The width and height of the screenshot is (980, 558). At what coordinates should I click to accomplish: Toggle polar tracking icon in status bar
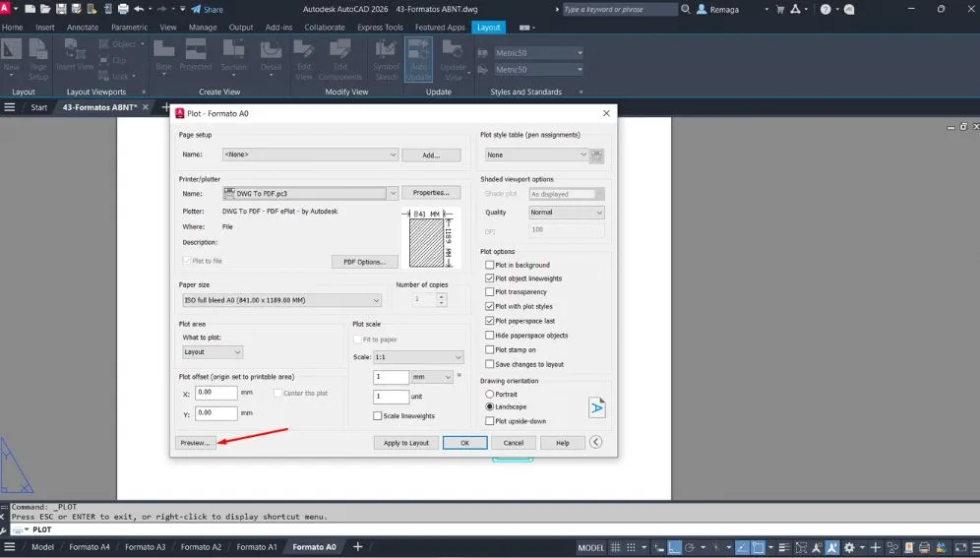click(690, 547)
